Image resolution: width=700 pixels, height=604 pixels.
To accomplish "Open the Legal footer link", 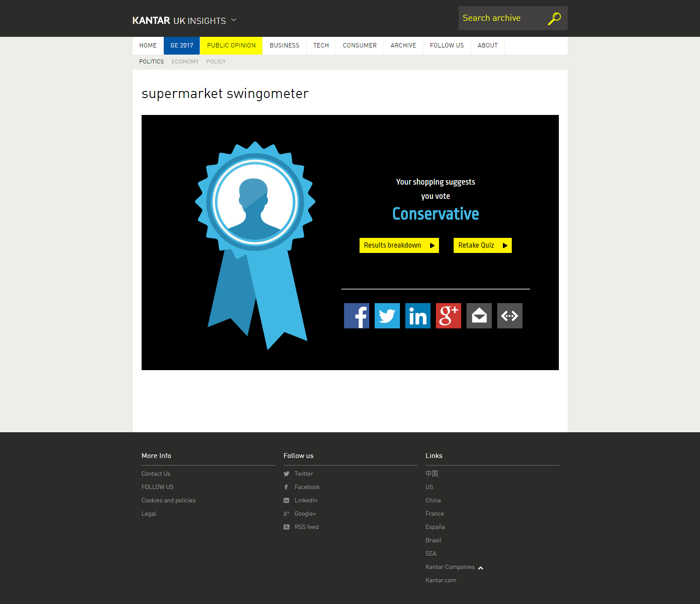I will click(149, 514).
